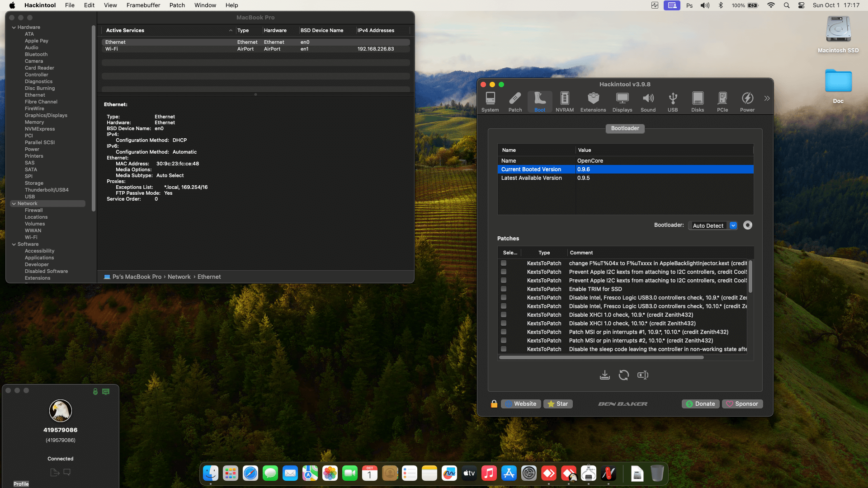Open System Settings from the Dock
Image resolution: width=868 pixels, height=488 pixels.
pos(529,473)
